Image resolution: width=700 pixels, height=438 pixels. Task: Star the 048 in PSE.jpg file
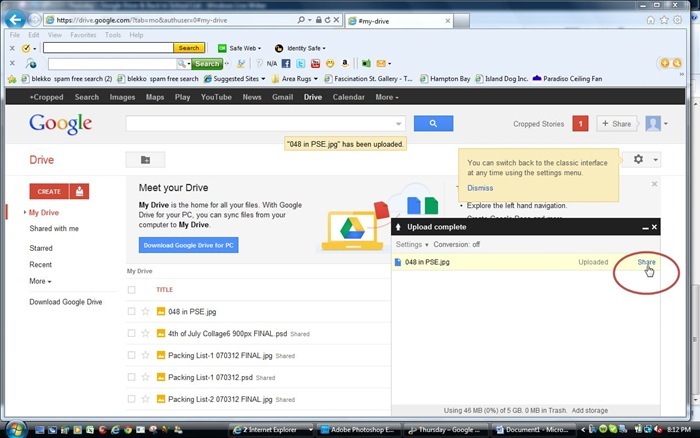(x=145, y=311)
